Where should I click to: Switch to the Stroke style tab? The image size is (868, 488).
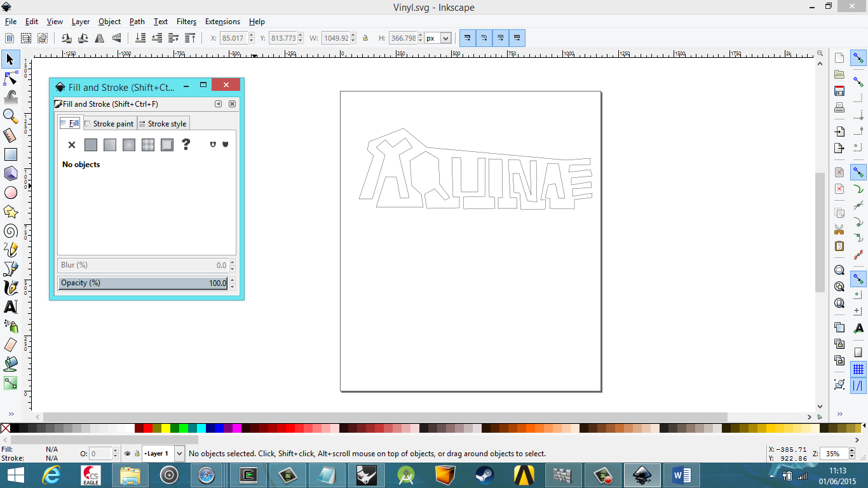pyautogui.click(x=163, y=123)
